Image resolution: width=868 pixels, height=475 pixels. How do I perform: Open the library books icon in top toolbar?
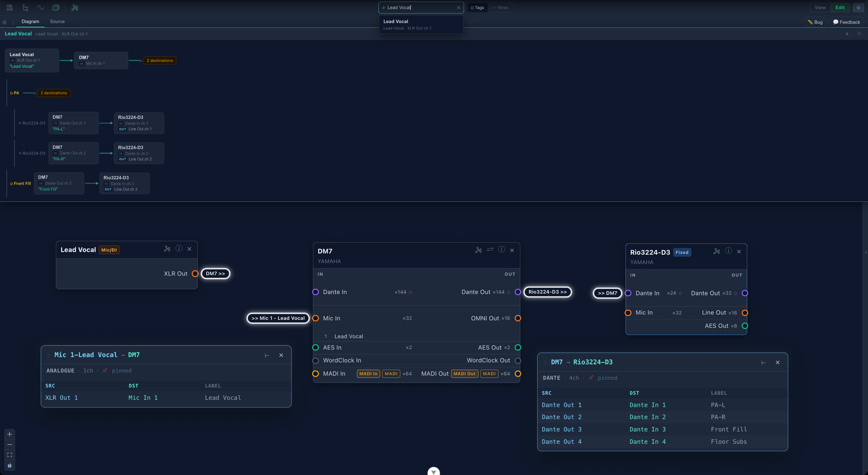10,7
